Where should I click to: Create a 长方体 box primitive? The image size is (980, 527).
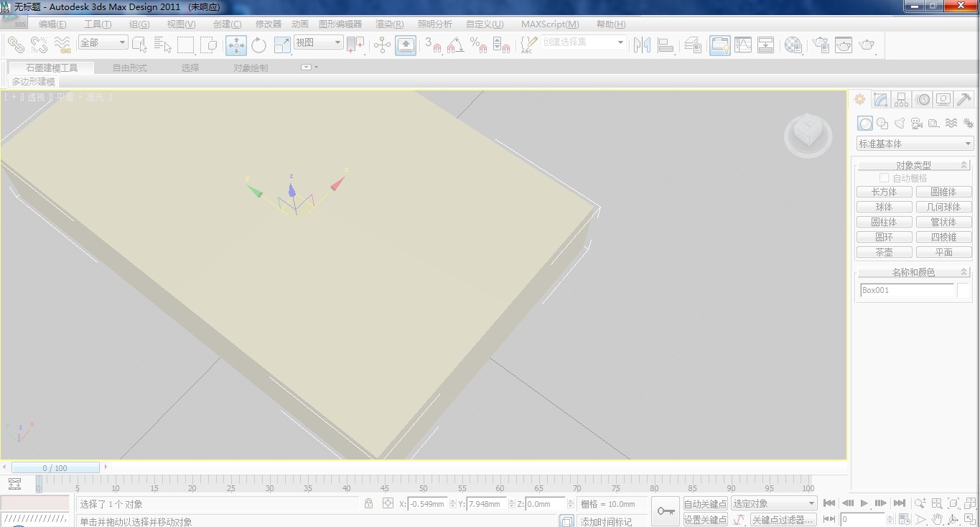pos(885,192)
